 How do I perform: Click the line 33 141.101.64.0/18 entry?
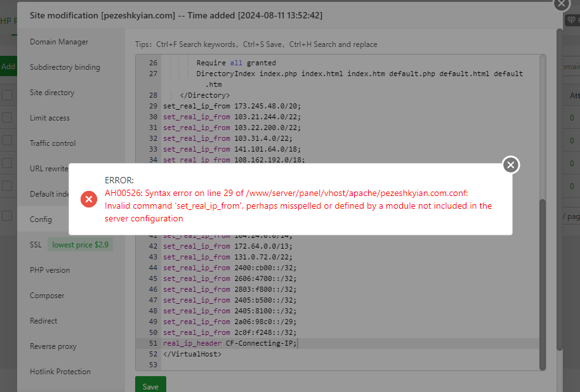click(232, 149)
